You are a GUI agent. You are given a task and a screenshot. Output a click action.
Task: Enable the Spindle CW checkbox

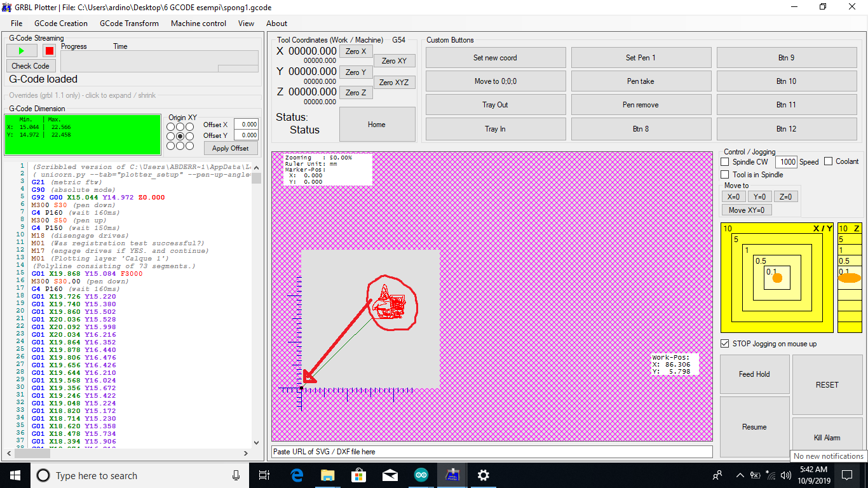[726, 162]
